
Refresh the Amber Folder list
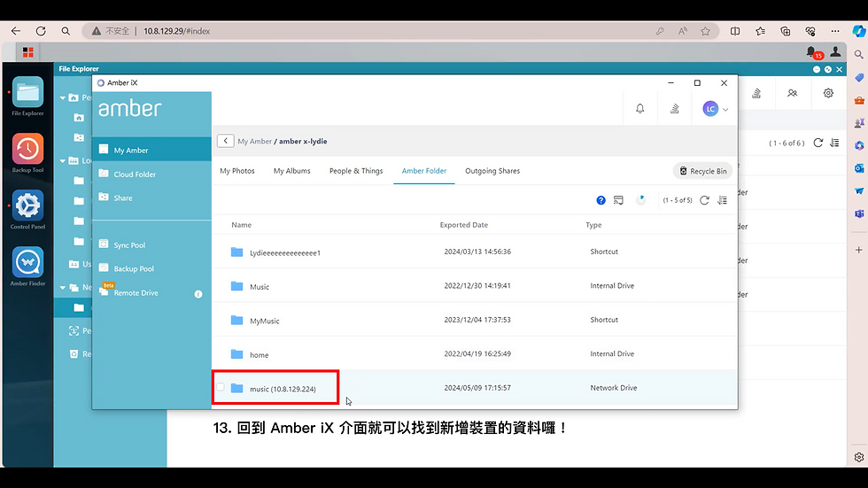704,200
